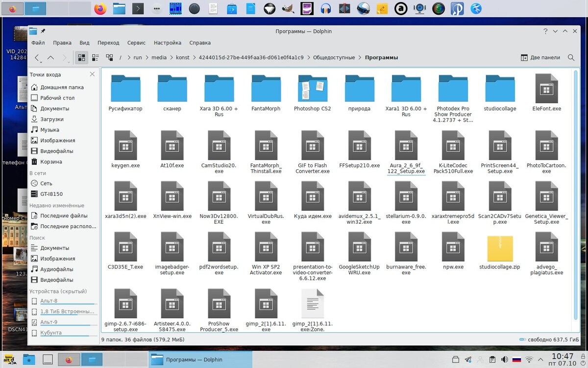The image size is (588, 368).
Task: Navigate to "Общедоступные" in the path bar
Action: tap(334, 57)
